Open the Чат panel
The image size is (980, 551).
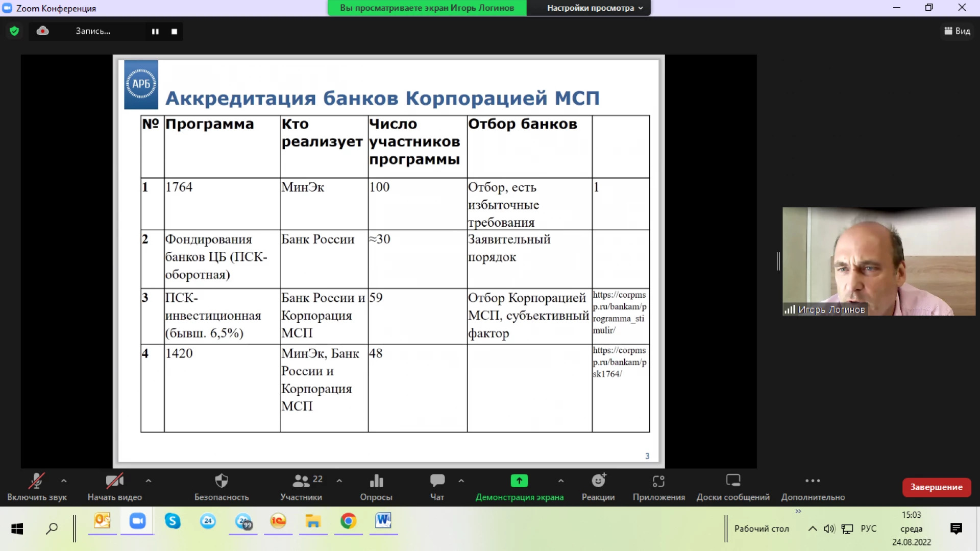pyautogui.click(x=437, y=487)
